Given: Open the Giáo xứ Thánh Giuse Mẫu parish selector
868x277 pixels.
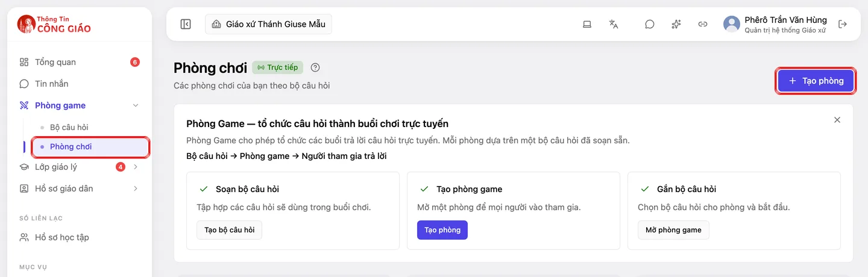Looking at the screenshot, I should click(269, 24).
